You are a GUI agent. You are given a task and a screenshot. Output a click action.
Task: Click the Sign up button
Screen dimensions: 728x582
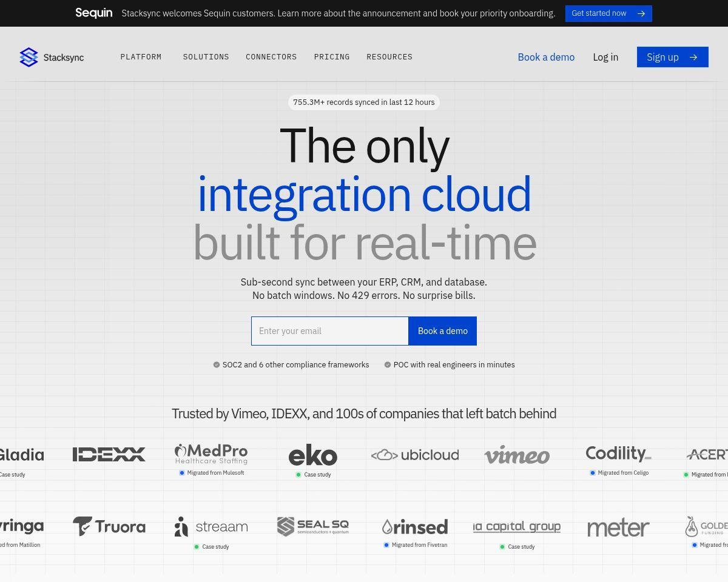[x=673, y=57]
